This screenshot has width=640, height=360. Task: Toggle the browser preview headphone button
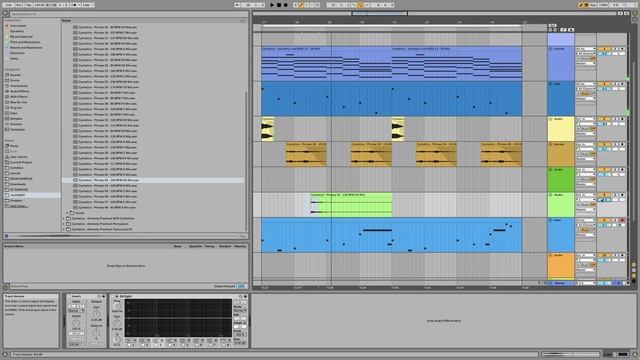(x=6, y=236)
